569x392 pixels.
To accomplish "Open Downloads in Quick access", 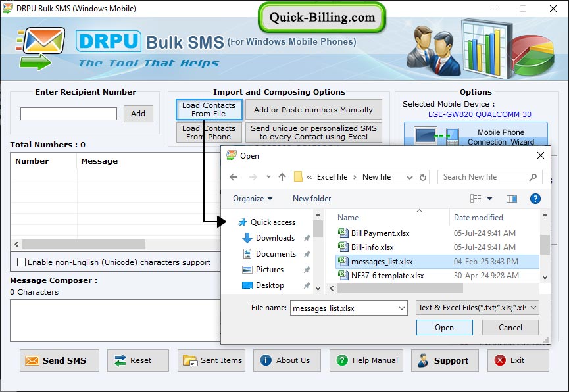I will pyautogui.click(x=275, y=238).
